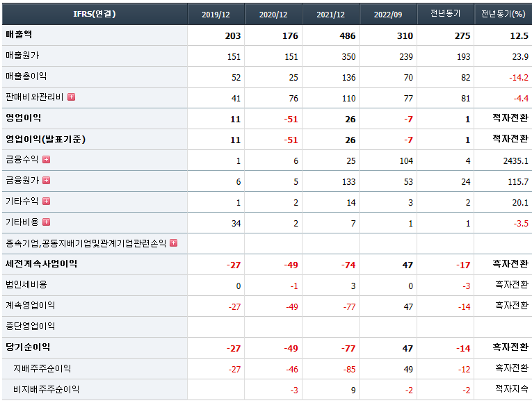The width and height of the screenshot is (532, 403).
Task: Click 적자전환 in the 영업이익(발표기준) row
Action: tap(510, 139)
